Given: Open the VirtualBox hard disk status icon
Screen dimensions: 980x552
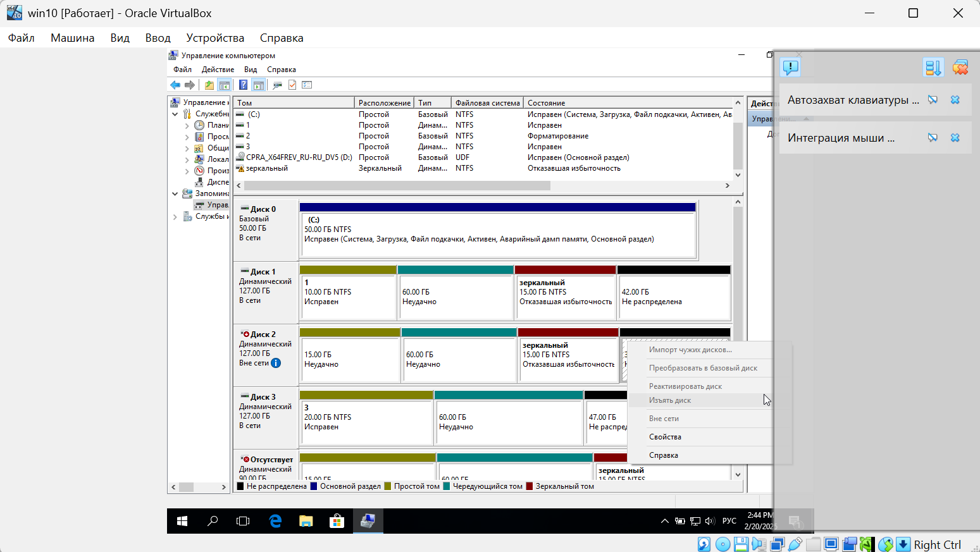Looking at the screenshot, I should pos(704,544).
